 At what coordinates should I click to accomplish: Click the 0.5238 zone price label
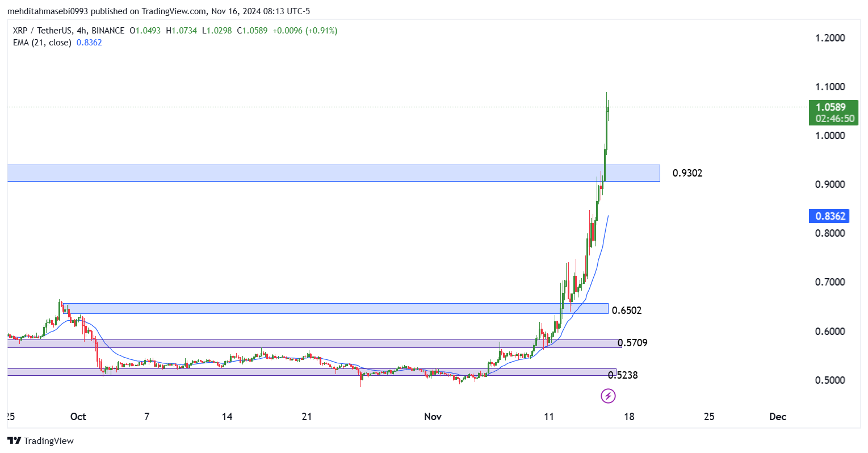[x=623, y=375]
